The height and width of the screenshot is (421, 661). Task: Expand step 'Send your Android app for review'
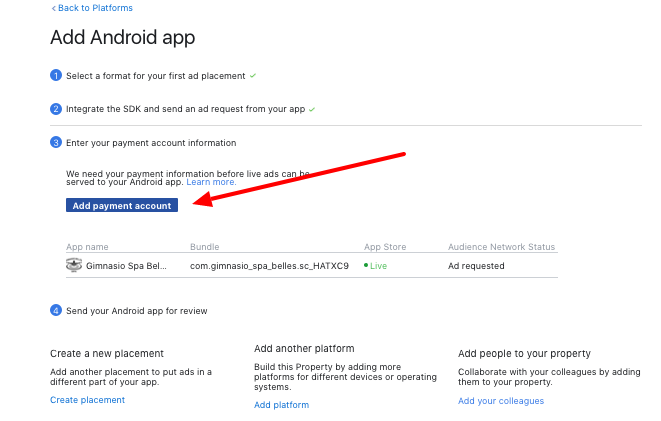pyautogui.click(x=137, y=311)
